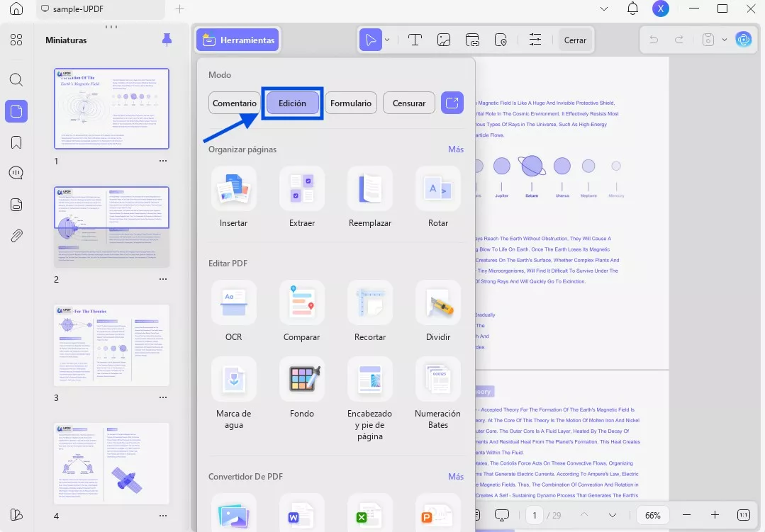
Task: Open the page layers icon in sidebar
Action: click(16, 204)
